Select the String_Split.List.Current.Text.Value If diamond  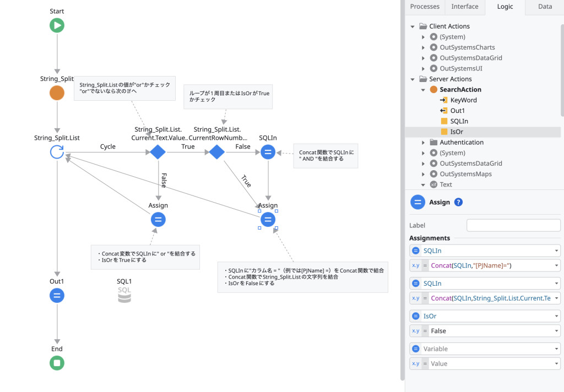(158, 152)
